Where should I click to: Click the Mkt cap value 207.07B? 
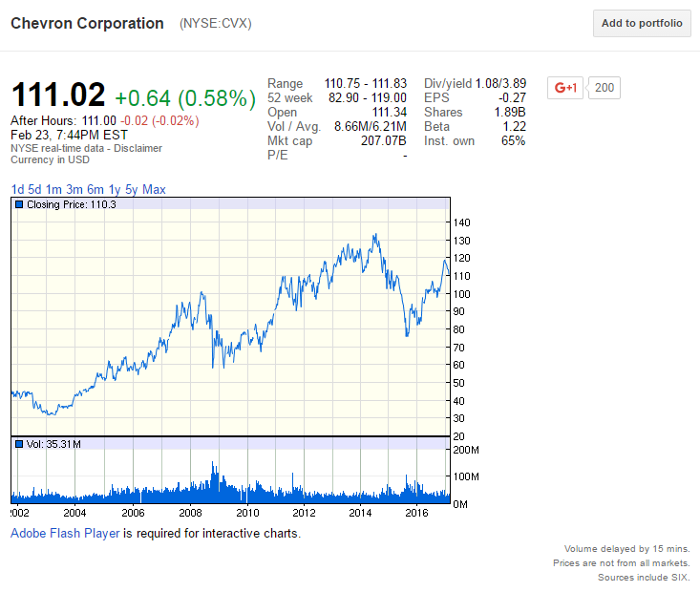coord(384,140)
